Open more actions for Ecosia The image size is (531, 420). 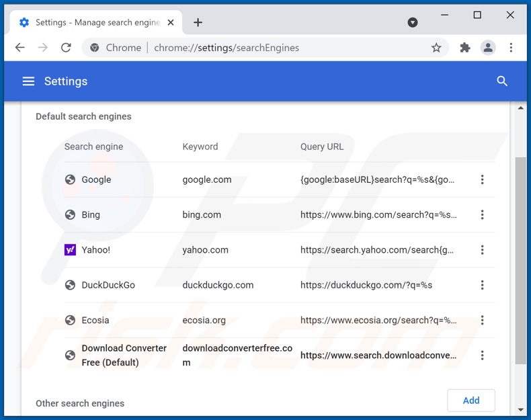(482, 321)
